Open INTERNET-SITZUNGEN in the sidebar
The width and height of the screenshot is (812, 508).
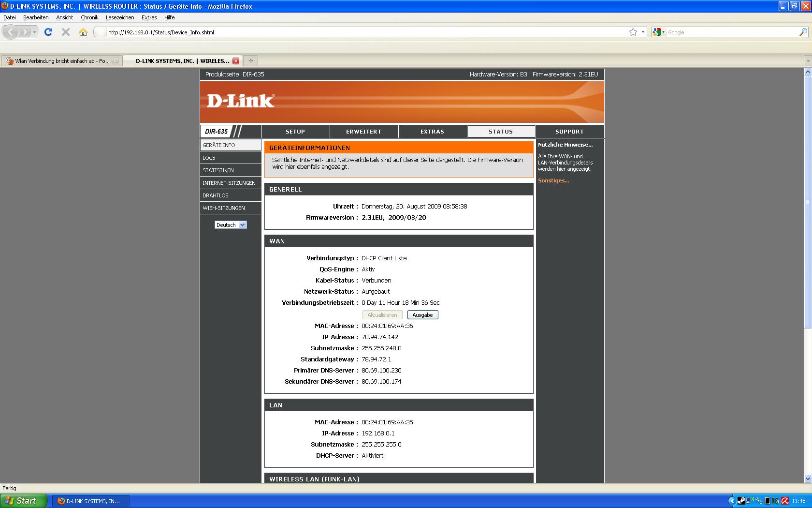(231, 183)
